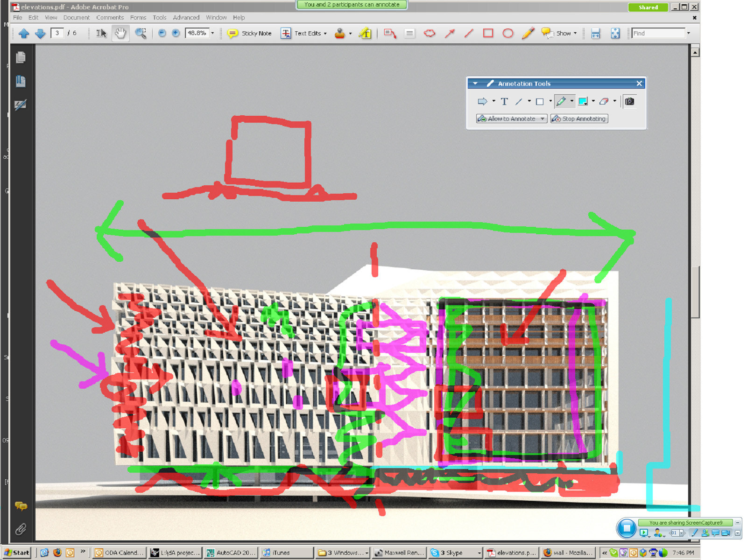Open highlighter pen options dropdown
Image resolution: width=747 pixels, height=560 pixels.
tap(572, 101)
